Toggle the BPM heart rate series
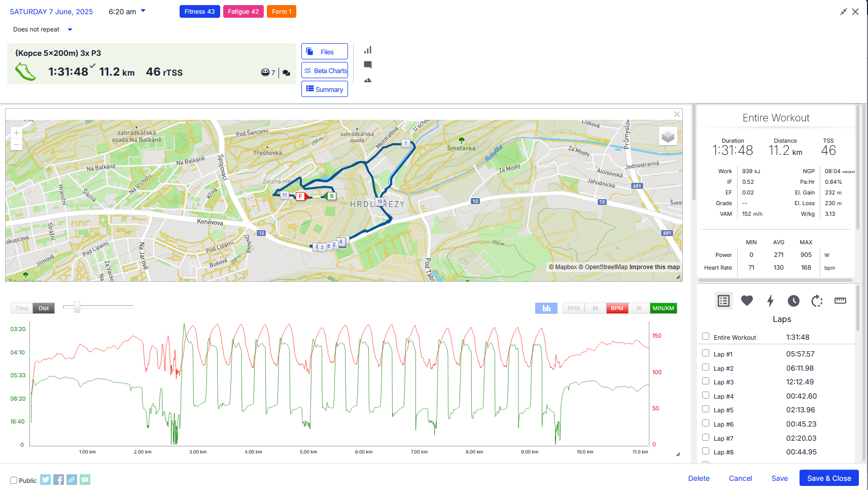Screen dimensions: 868x490 pos(617,308)
